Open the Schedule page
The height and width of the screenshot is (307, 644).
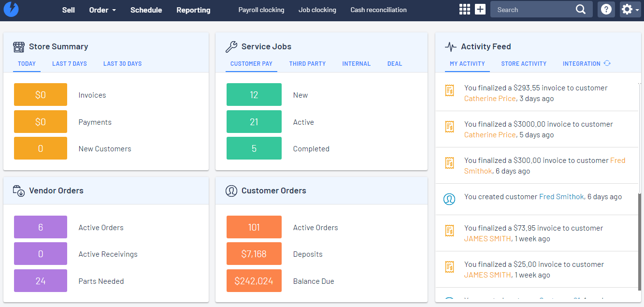pos(146,10)
